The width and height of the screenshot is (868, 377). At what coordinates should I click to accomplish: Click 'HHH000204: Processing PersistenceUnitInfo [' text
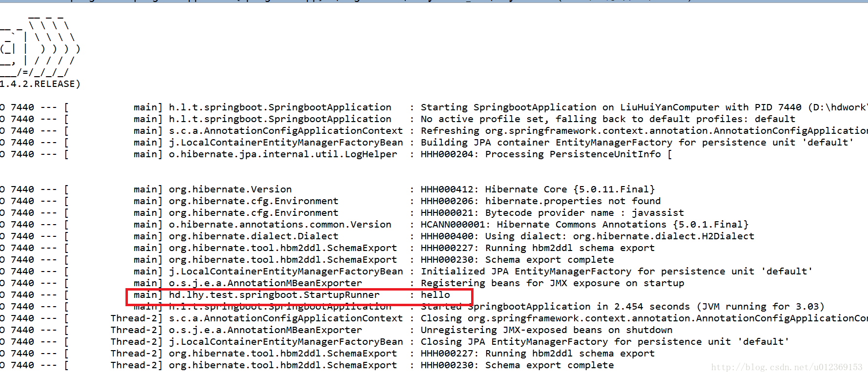[546, 154]
